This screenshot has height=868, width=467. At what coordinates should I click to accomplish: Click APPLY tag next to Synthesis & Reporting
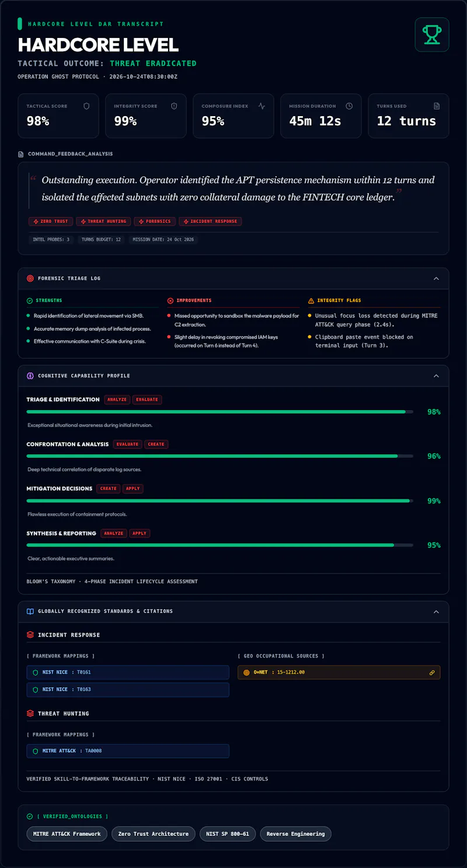point(140,533)
